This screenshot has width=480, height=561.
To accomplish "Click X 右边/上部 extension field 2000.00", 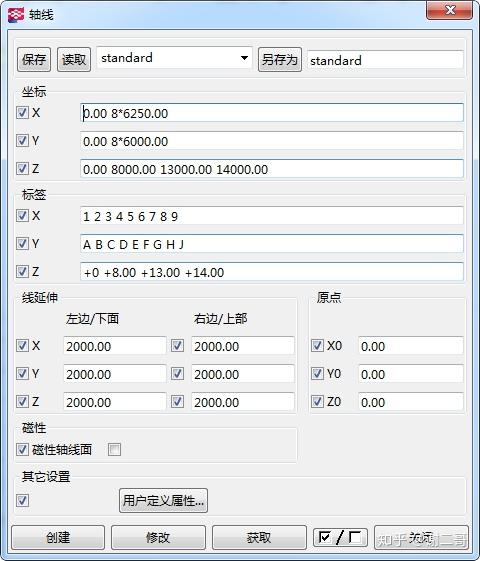I will tap(243, 346).
